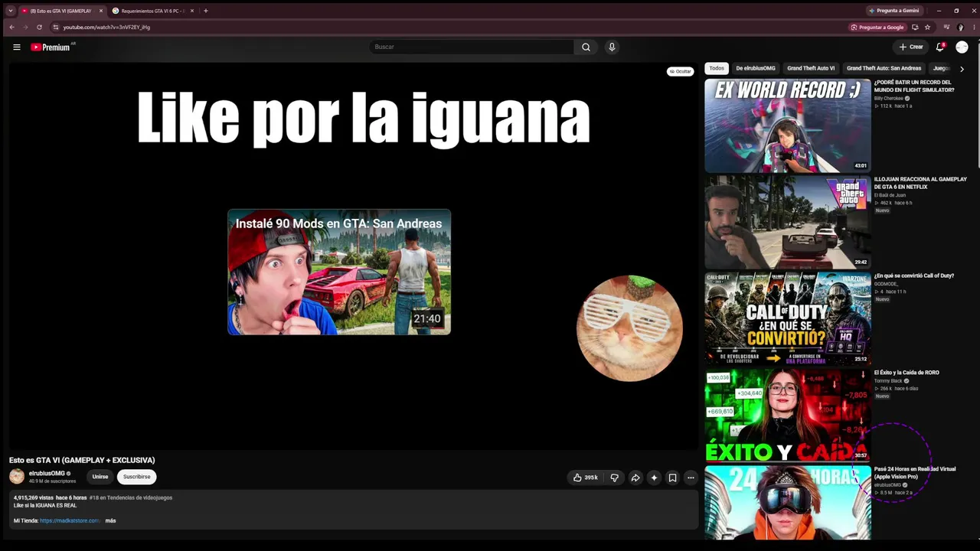Open title ILLOJUAN REACCIONA AL GAMEPLAY
Screen dimensions: 980x551
[x=920, y=183]
